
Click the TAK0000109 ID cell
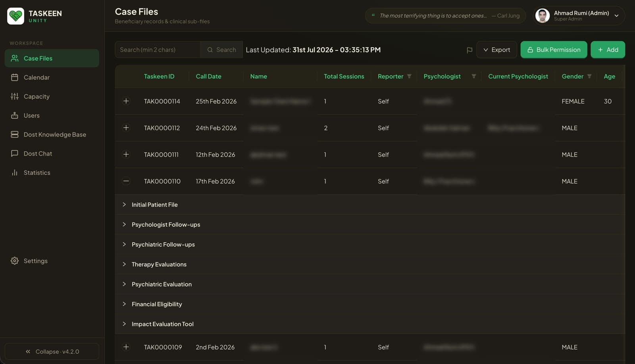pos(163,347)
